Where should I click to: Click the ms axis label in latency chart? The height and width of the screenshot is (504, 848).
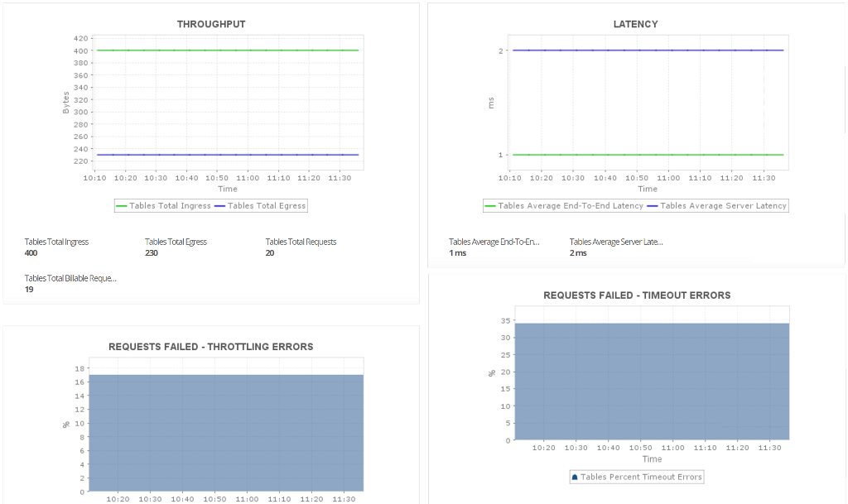(491, 103)
